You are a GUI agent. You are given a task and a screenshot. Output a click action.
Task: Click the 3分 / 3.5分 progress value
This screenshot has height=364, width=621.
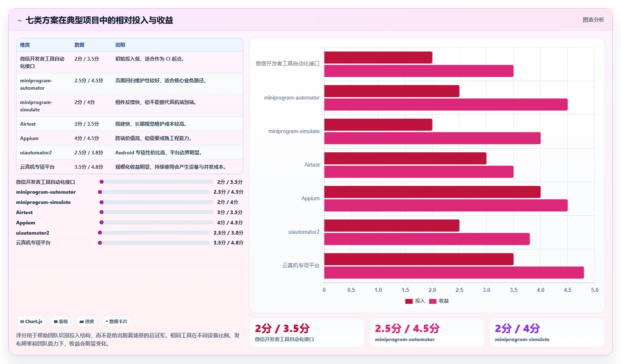click(x=230, y=213)
